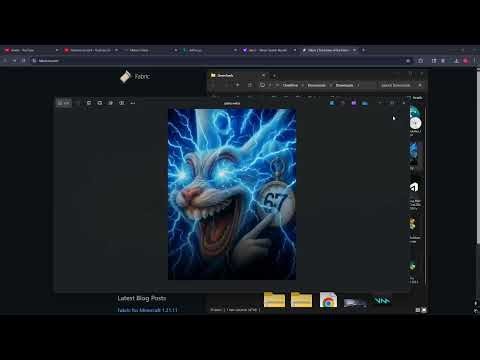Click the highlighted leftmost button in the Photos toolbar
Viewport: 480px width, 360px height.
click(63, 103)
